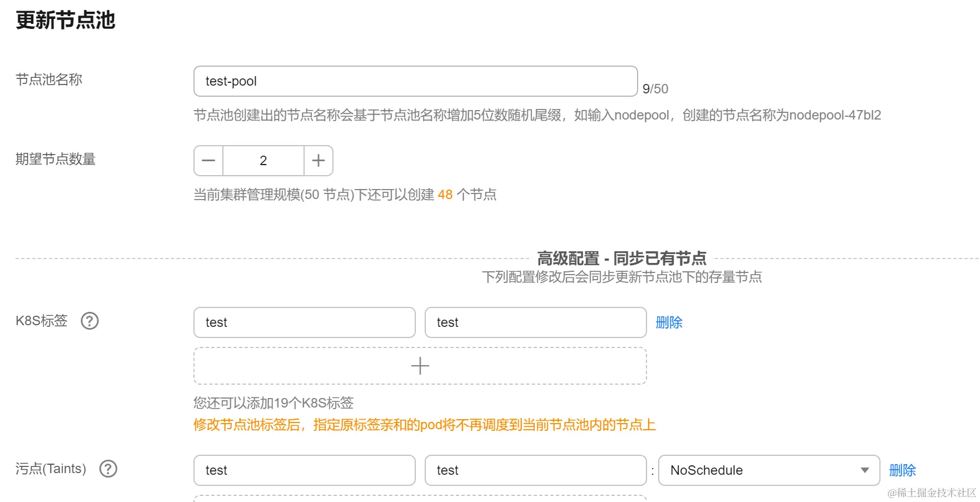Click the orange label modification warning text
Image resolution: width=980 pixels, height=502 pixels.
(x=425, y=425)
